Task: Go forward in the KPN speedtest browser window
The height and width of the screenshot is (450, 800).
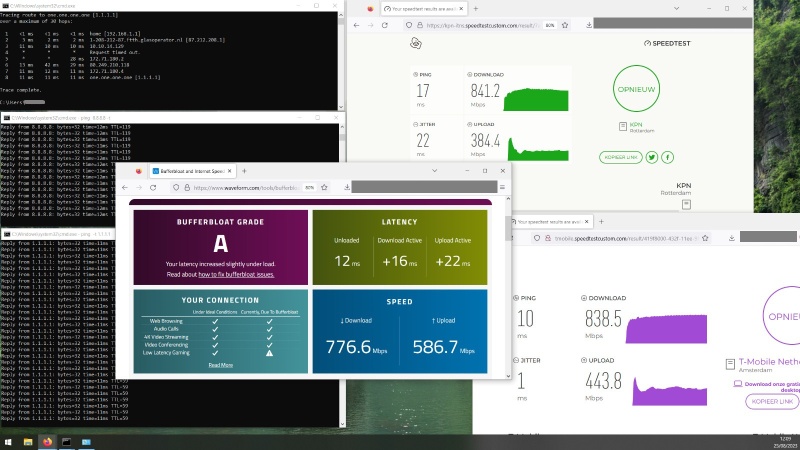Action: coord(370,25)
